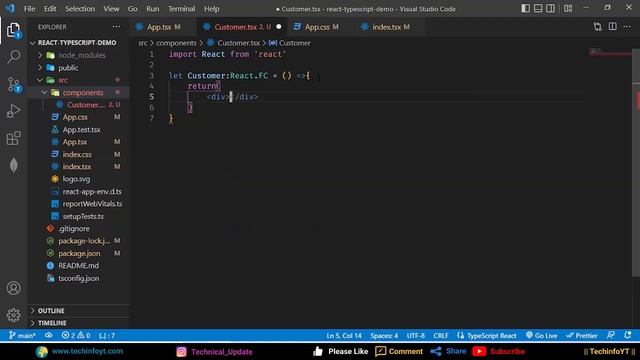The width and height of the screenshot is (640, 360).
Task: Toggle the primary side bar layout icon
Action: click(526, 9)
